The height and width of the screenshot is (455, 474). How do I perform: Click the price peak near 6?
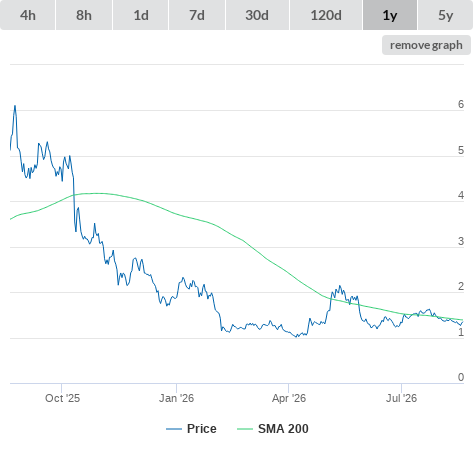click(x=15, y=106)
